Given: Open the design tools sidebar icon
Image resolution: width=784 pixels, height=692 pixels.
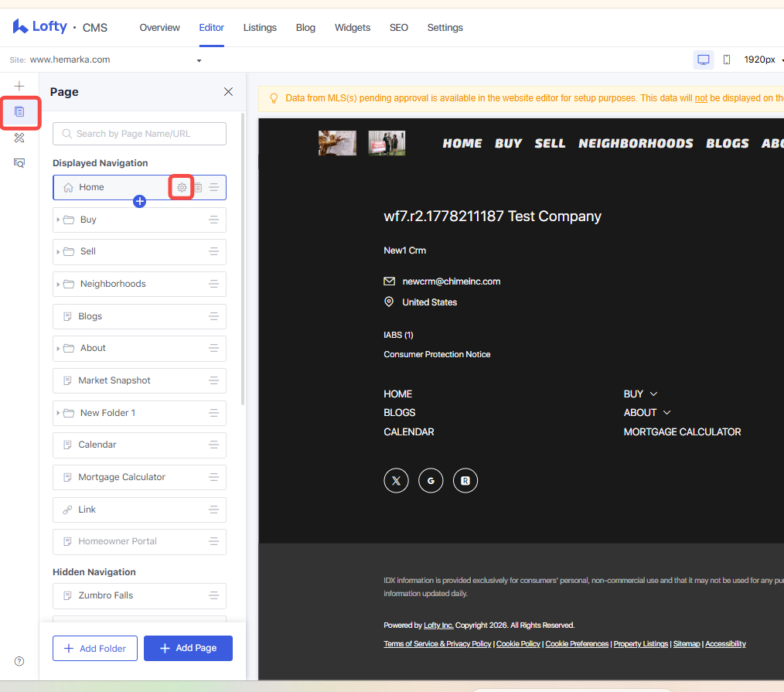Looking at the screenshot, I should pyautogui.click(x=19, y=138).
